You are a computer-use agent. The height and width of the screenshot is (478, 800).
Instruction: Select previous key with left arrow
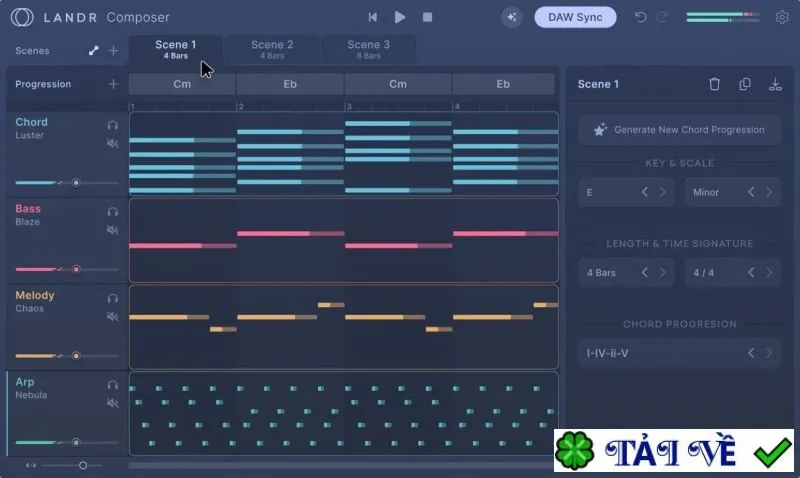coord(645,192)
